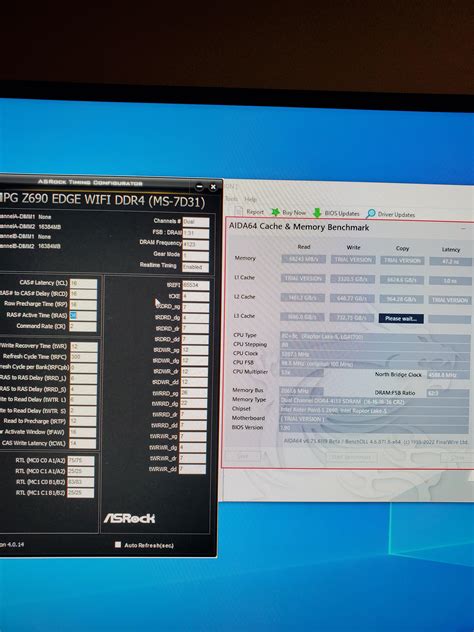Click the Close button in benchmark dialog
The height and width of the screenshot is (632, 474).
[x=457, y=458]
